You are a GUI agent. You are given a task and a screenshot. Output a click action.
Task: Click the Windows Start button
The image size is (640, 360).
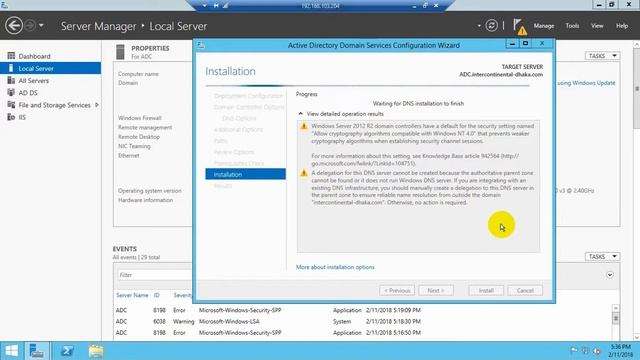(11, 351)
